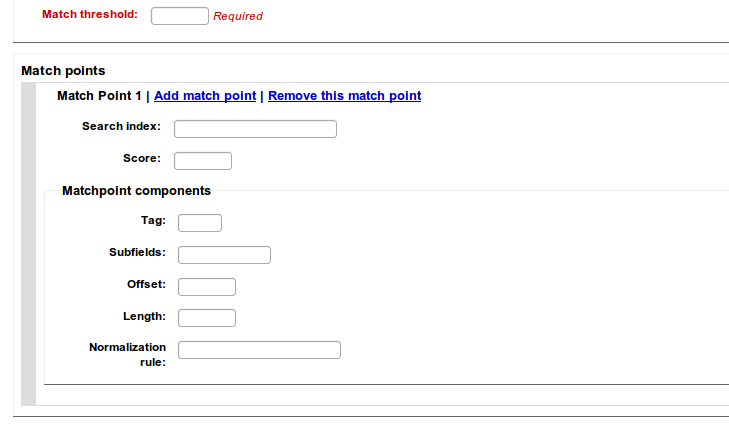Click the Match Point 1 heading text
Screen dimensions: 729x425
(x=100, y=96)
